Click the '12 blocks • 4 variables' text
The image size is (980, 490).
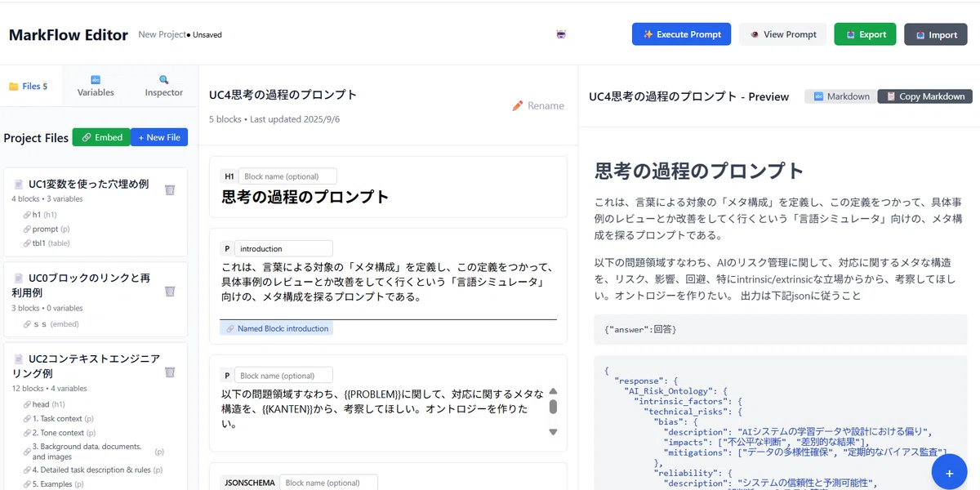(49, 389)
